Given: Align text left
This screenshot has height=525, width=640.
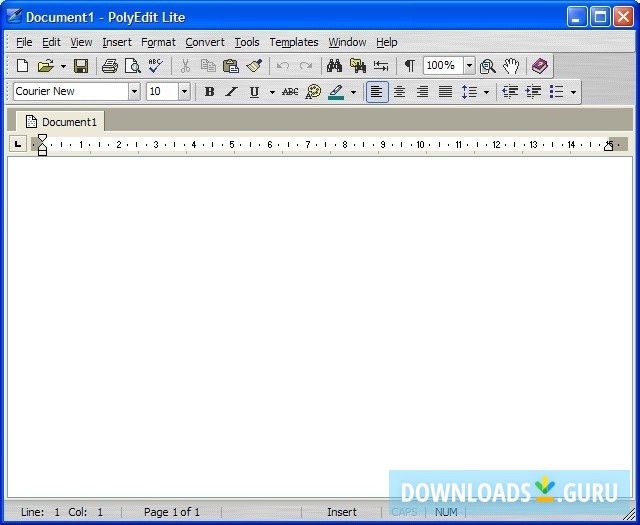Looking at the screenshot, I should pos(377,91).
